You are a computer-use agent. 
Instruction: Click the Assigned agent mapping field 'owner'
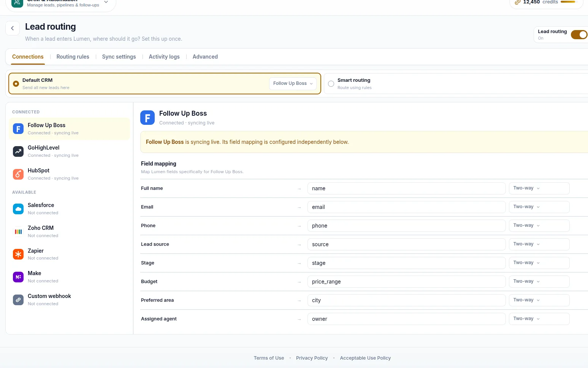coord(406,319)
